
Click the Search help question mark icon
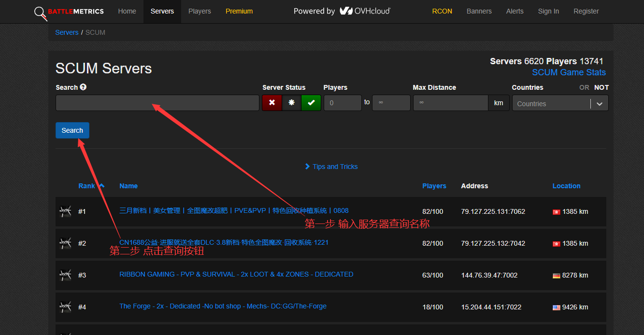[83, 87]
